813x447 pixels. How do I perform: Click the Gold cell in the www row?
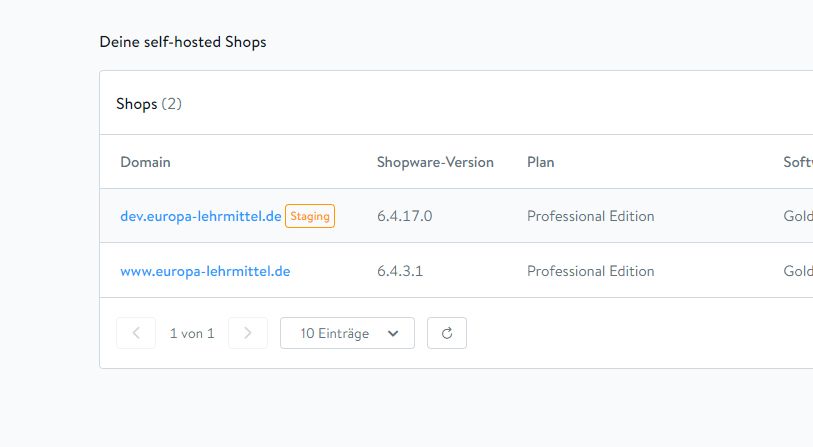(x=797, y=271)
